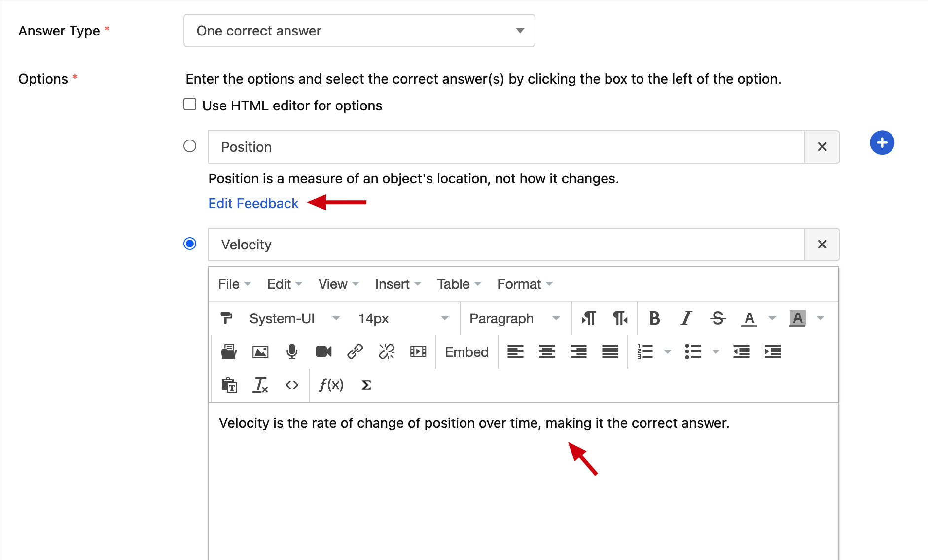Expand background color options arrow
Image resolution: width=928 pixels, height=560 pixels.
[x=821, y=318]
